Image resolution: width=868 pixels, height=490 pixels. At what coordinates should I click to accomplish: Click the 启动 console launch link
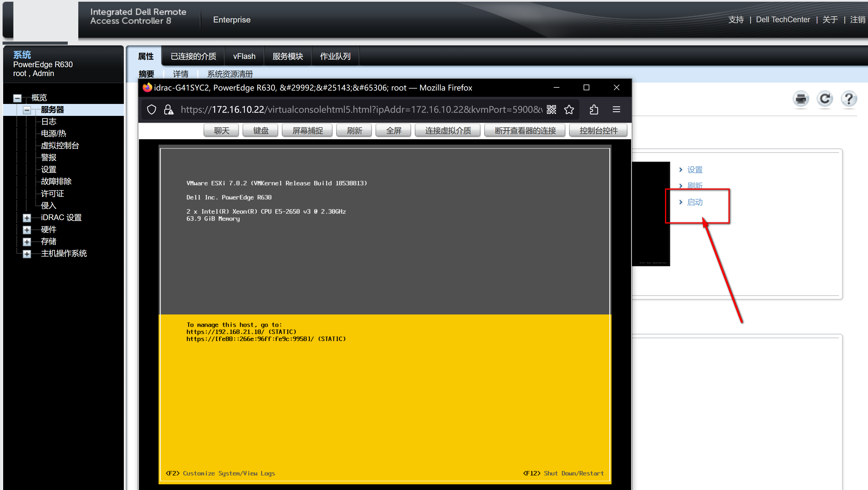(x=694, y=202)
